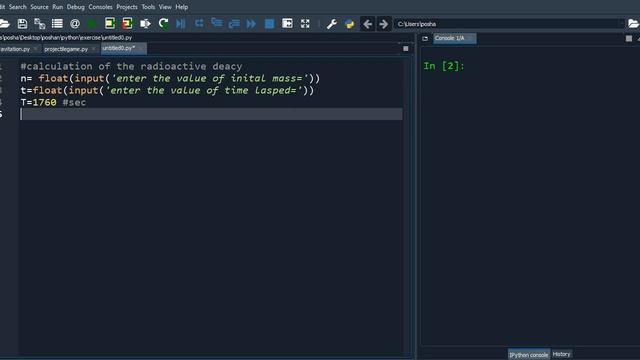Open the file list icon

click(57, 24)
